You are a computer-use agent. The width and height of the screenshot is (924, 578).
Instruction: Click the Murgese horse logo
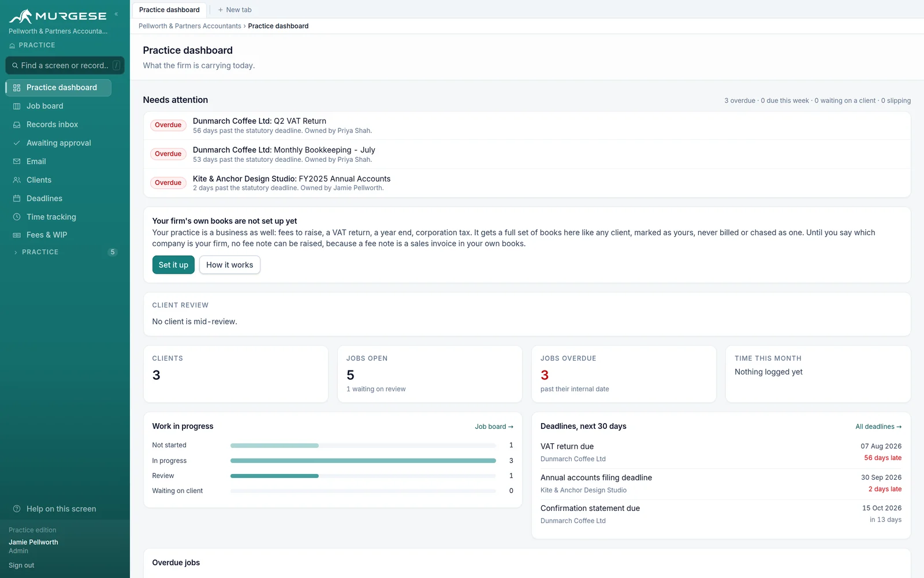click(21, 16)
